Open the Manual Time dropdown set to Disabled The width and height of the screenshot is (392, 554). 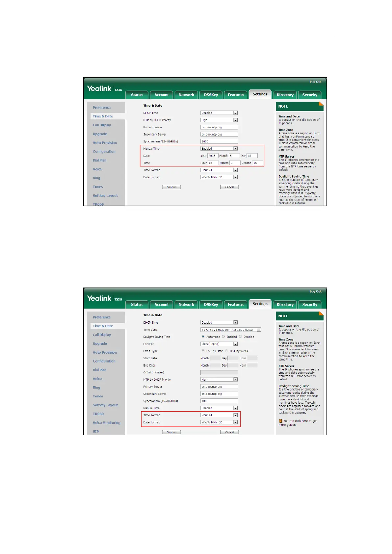pyautogui.click(x=219, y=408)
